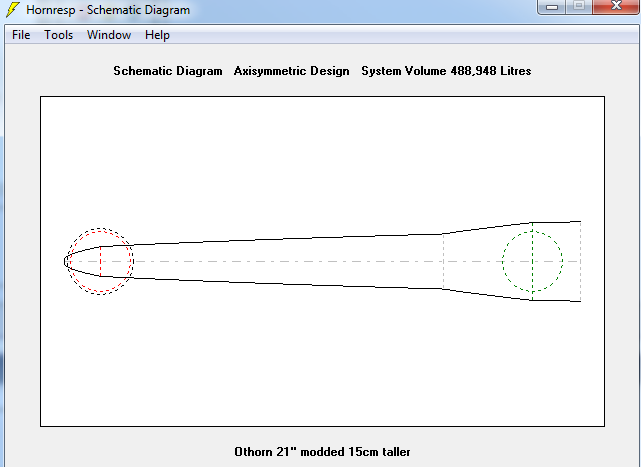
Task: Close the Hornresp window
Action: [x=616, y=7]
